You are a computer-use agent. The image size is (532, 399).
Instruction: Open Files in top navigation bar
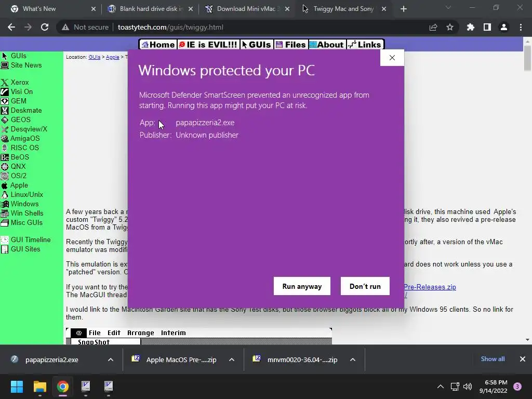click(x=291, y=45)
